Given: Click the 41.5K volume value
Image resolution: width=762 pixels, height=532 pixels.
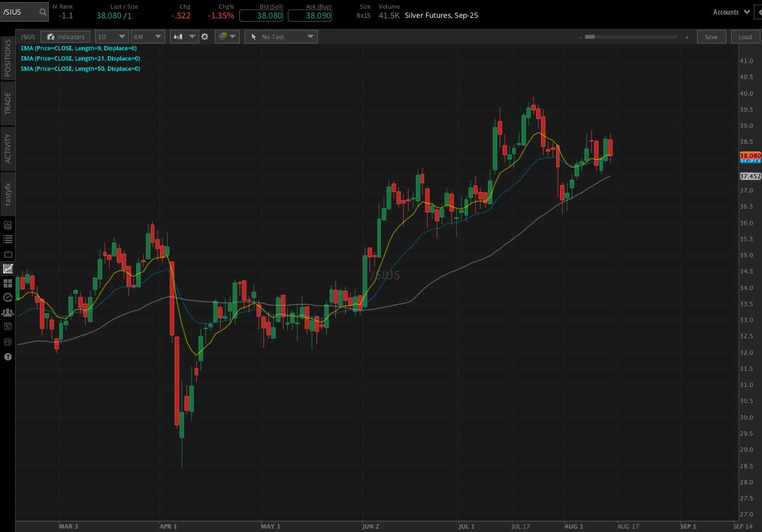Looking at the screenshot, I should click(x=389, y=15).
